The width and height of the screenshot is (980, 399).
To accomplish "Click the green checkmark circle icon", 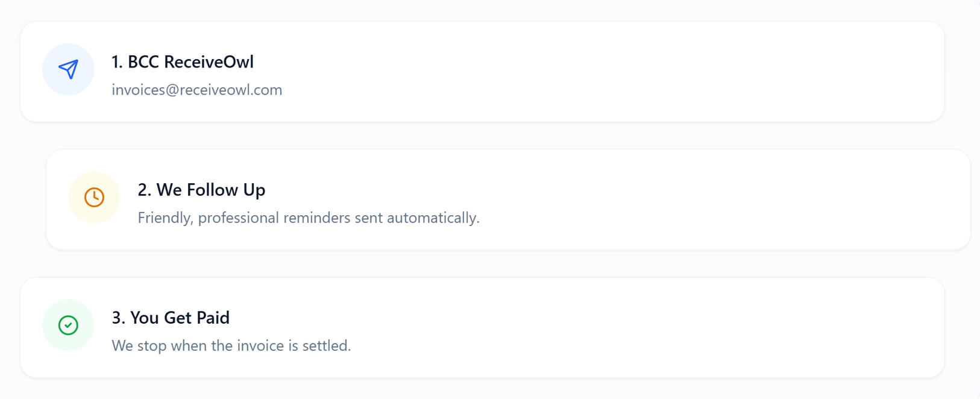I will pos(68,325).
